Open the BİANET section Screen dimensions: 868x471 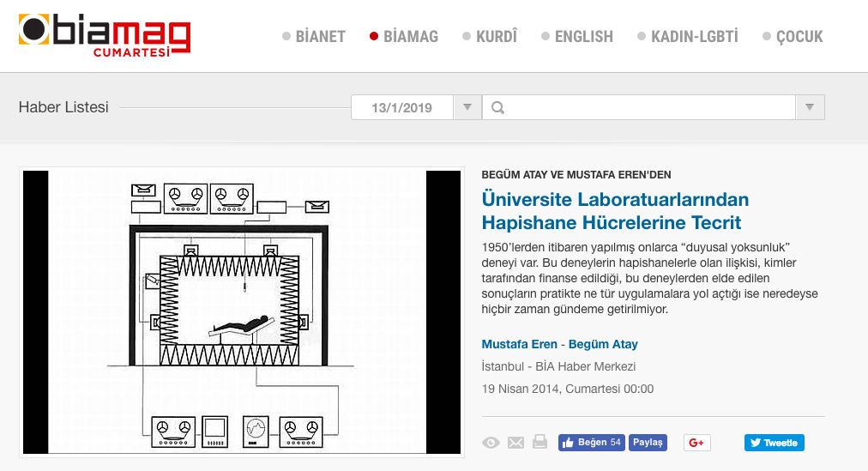point(314,37)
